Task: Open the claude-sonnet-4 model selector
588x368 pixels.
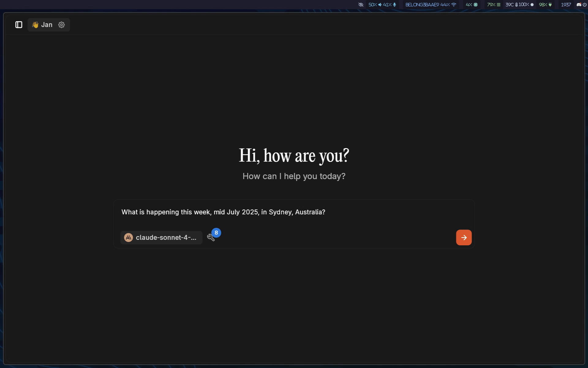Action: pos(161,237)
